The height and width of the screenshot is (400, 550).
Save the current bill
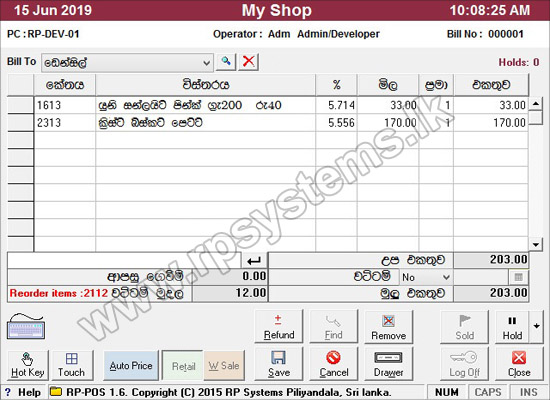point(279,364)
